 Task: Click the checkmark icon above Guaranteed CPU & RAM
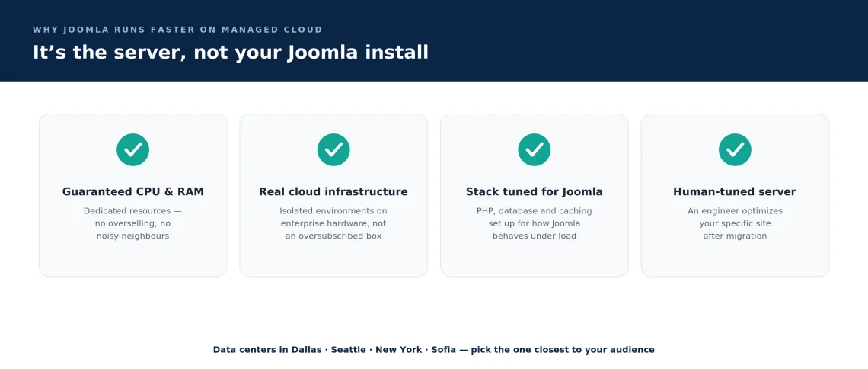(x=132, y=149)
